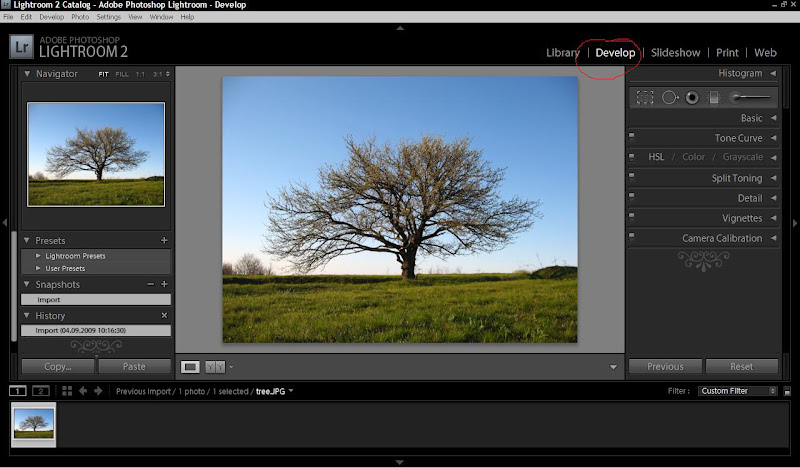This screenshot has height=468, width=800.
Task: Activate the Spot Removal tool
Action: point(670,97)
